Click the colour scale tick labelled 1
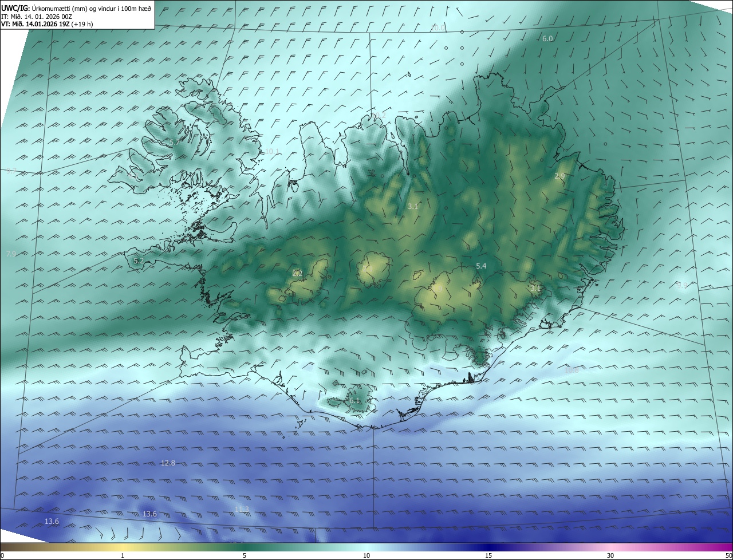Image resolution: width=733 pixels, height=560 pixels. [123, 556]
